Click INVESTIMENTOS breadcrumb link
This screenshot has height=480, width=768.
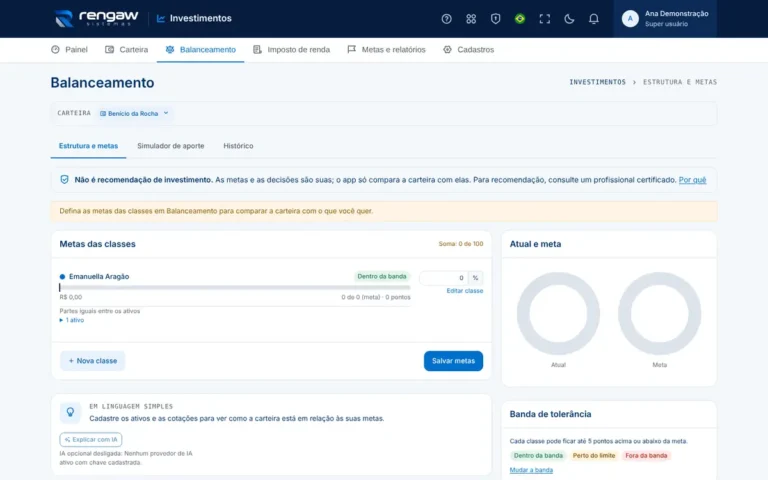click(598, 82)
